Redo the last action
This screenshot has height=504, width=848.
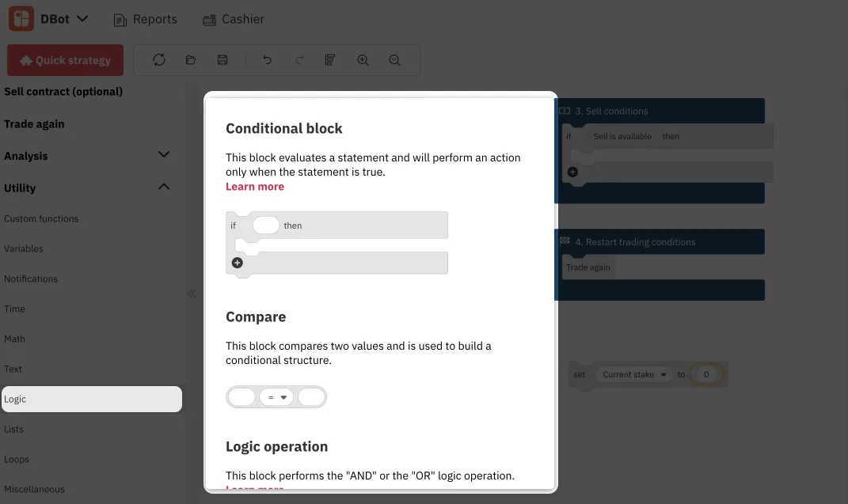coord(299,59)
